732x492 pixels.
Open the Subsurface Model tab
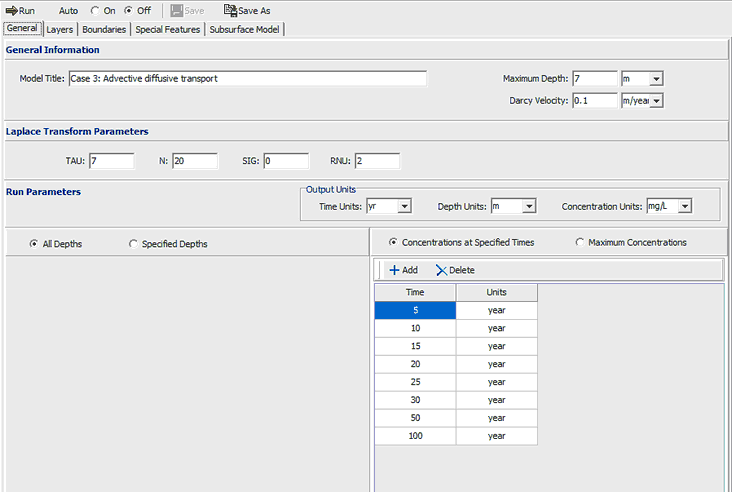point(246,29)
